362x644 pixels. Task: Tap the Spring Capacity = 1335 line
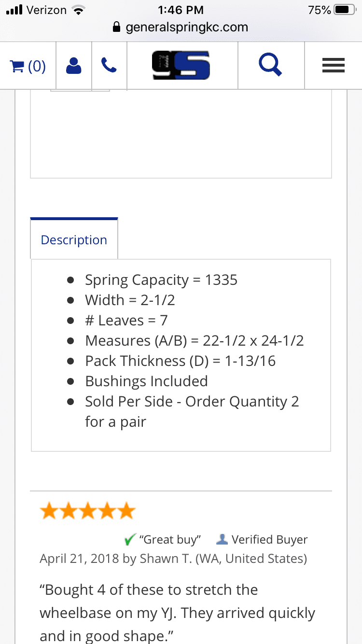pyautogui.click(x=161, y=280)
